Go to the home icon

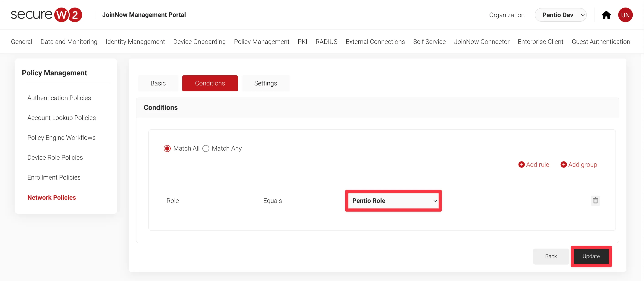click(x=606, y=15)
